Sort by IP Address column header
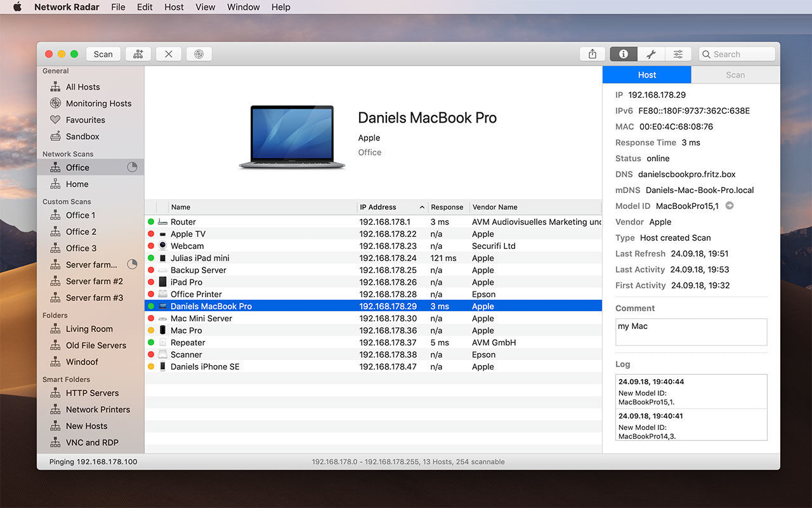This screenshot has height=508, width=812. pos(392,207)
